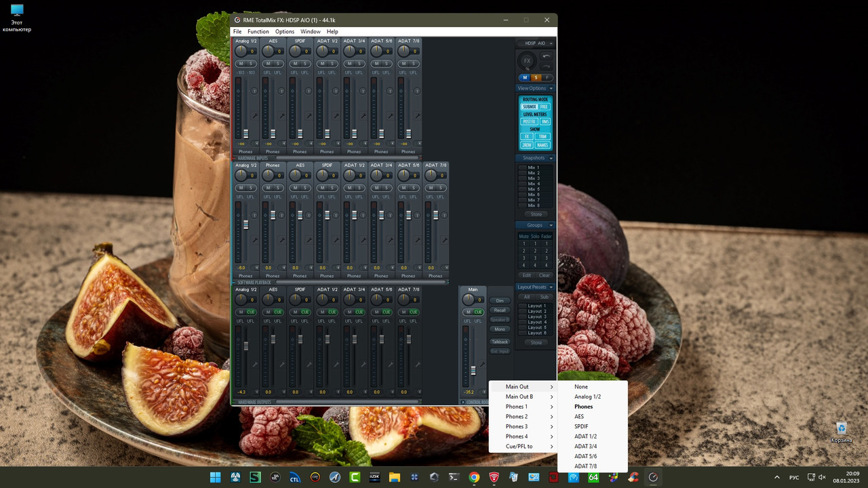The image size is (868, 488).
Task: Expand the Main Out B submenu
Action: (x=523, y=396)
